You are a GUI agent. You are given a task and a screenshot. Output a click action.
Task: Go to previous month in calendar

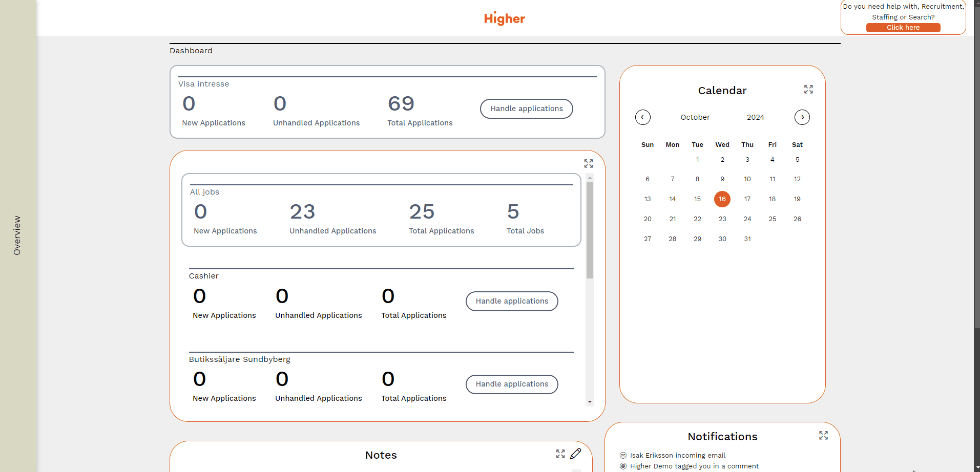point(643,117)
